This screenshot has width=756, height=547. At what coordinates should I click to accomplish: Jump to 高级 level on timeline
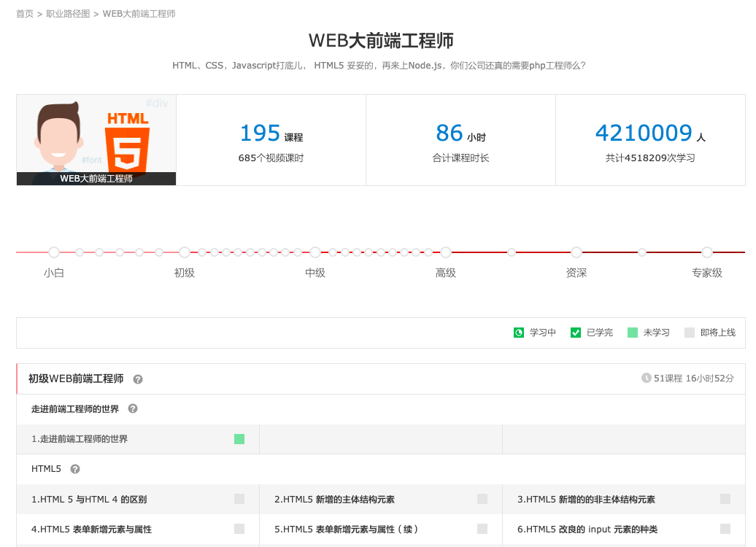click(x=446, y=252)
